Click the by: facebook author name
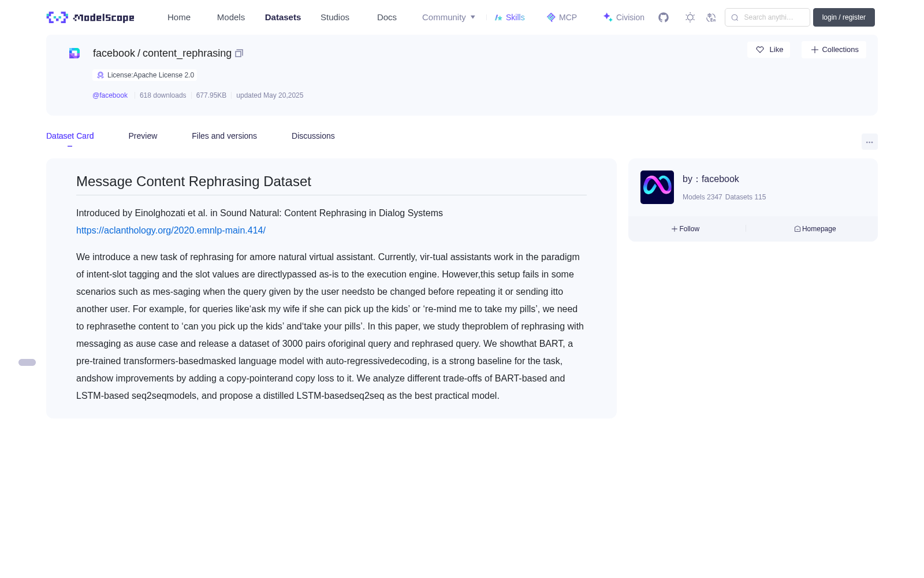This screenshot has width=924, height=578. (711, 179)
